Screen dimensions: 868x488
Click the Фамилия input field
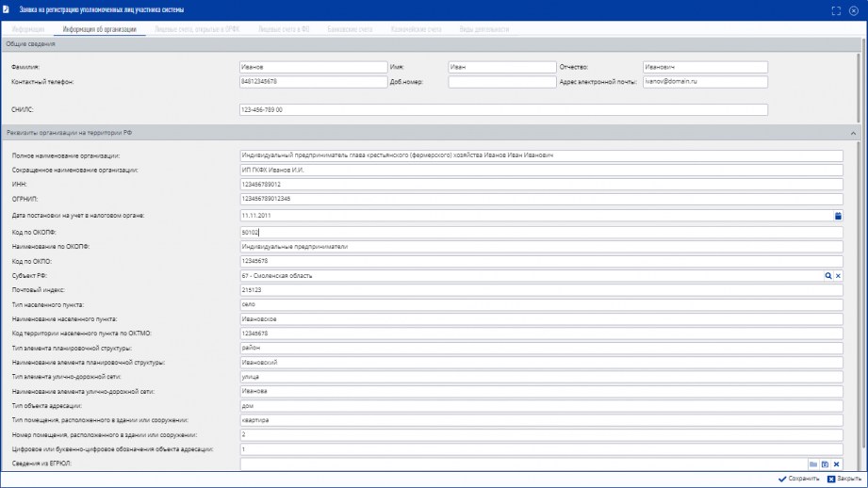click(313, 67)
